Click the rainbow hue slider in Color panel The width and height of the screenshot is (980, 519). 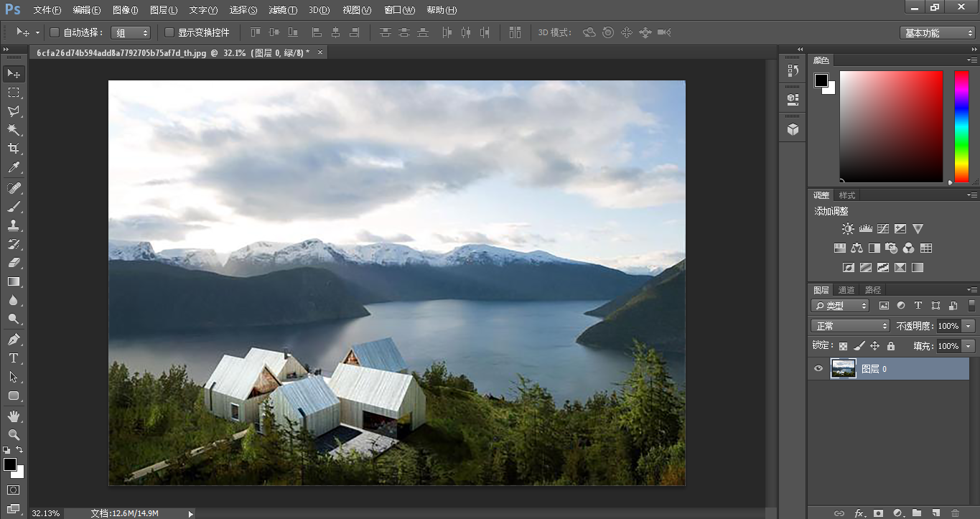tap(961, 126)
